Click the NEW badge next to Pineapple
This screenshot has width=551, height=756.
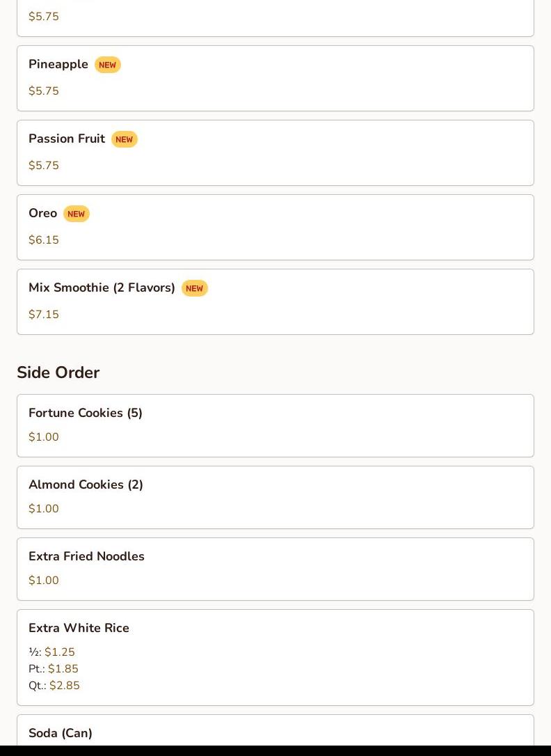pos(107,65)
